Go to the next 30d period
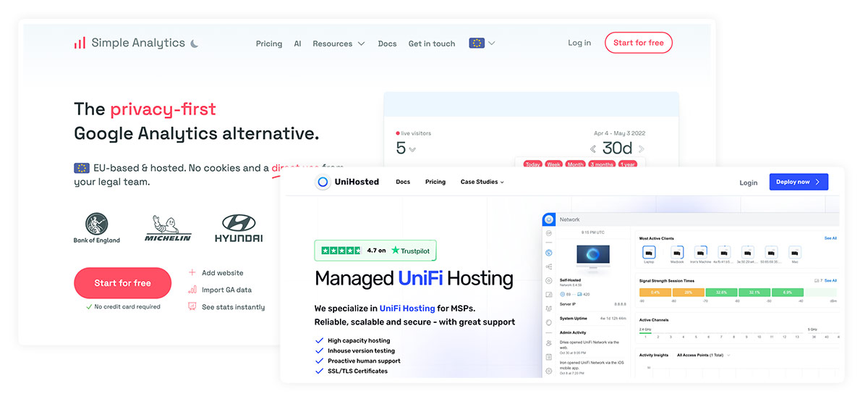The image size is (868, 399). tap(641, 149)
